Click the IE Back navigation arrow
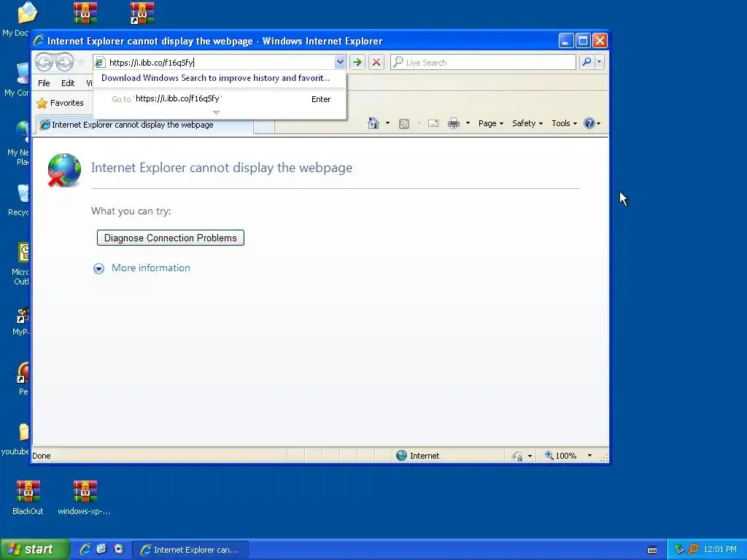Viewport: 747px width, 560px height. pos(44,62)
